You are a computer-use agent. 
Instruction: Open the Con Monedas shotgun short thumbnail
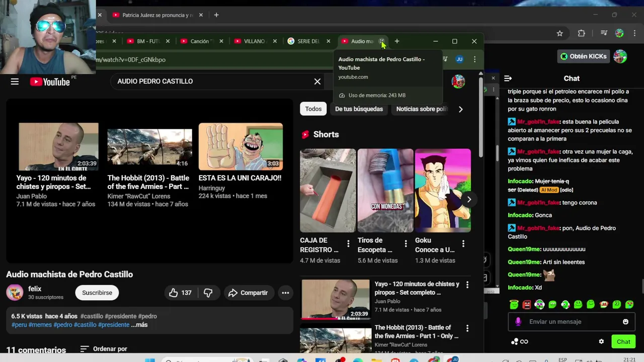point(385,191)
